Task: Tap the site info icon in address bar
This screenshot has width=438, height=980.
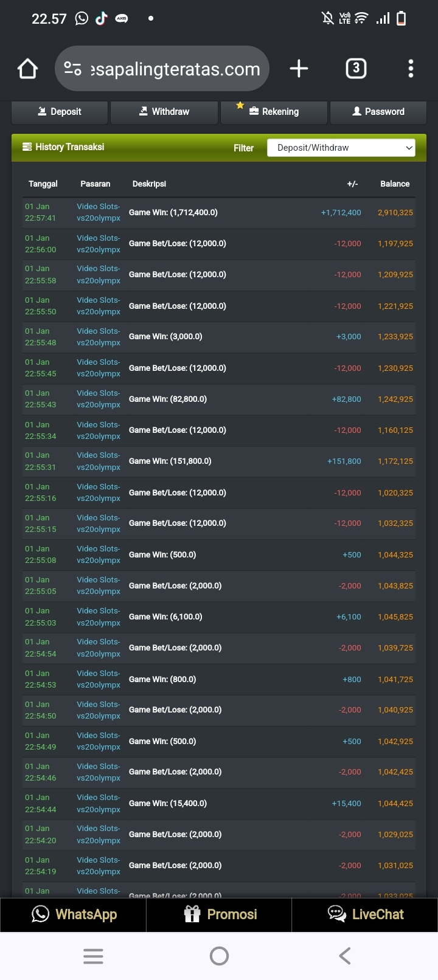Action: pos(73,69)
